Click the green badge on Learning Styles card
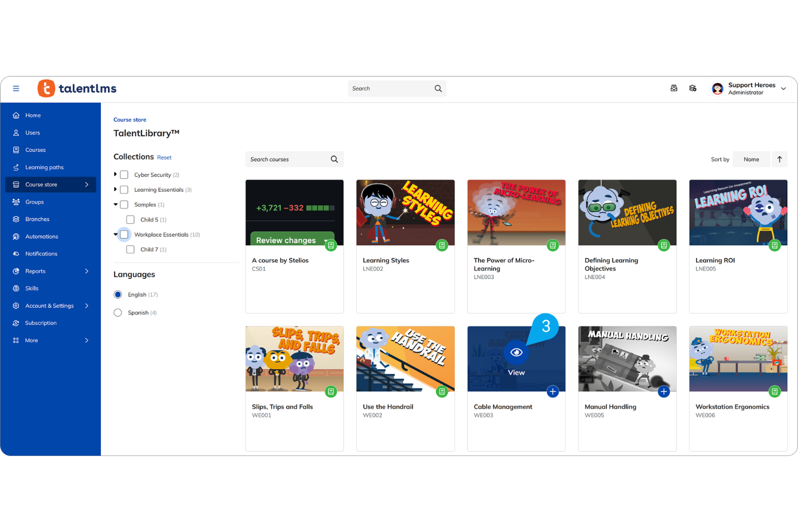Image resolution: width=798 pixels, height=532 pixels. coord(442,246)
